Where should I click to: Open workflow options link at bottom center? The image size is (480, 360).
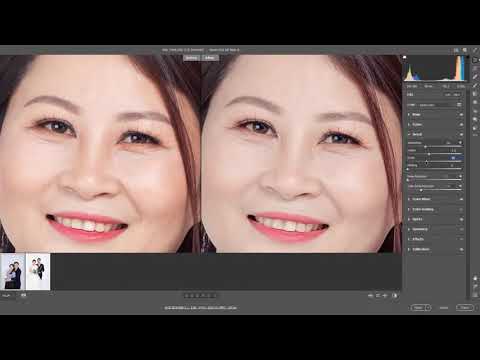tap(200, 308)
